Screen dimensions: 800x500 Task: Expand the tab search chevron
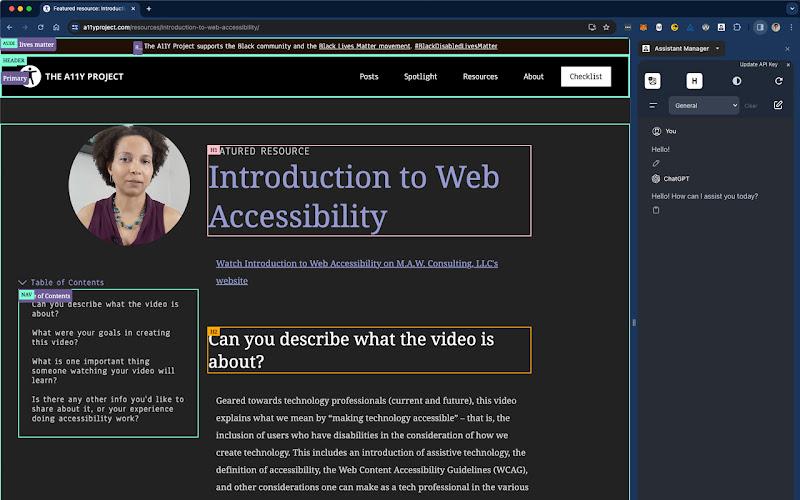tap(791, 9)
